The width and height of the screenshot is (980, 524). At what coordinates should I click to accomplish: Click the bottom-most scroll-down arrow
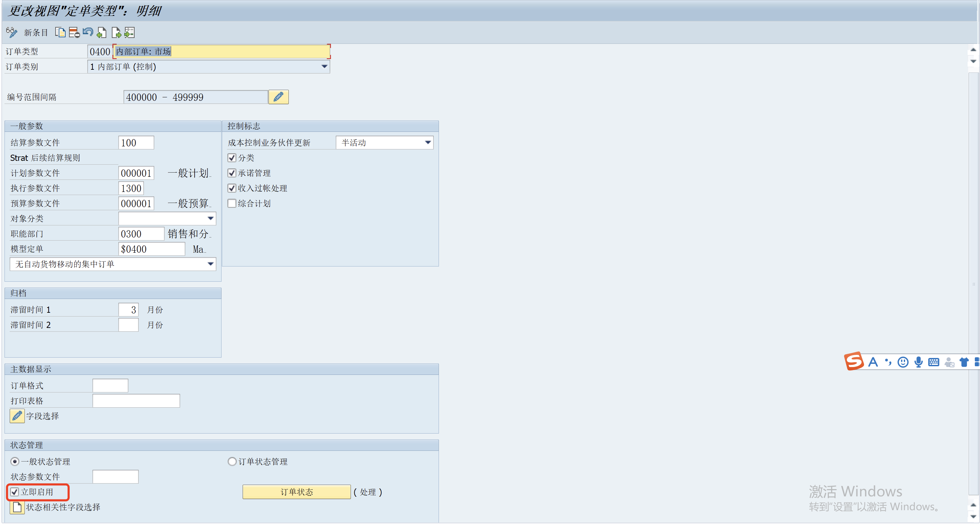(x=973, y=516)
